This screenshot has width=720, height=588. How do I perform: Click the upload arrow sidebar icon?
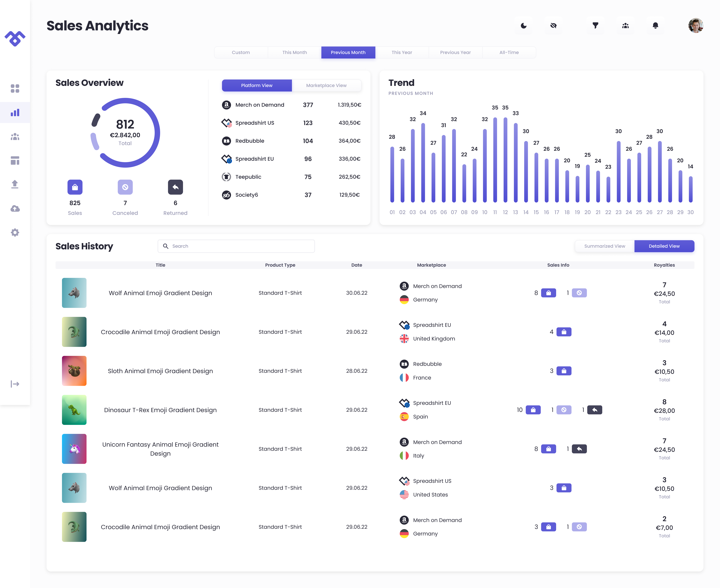15,184
